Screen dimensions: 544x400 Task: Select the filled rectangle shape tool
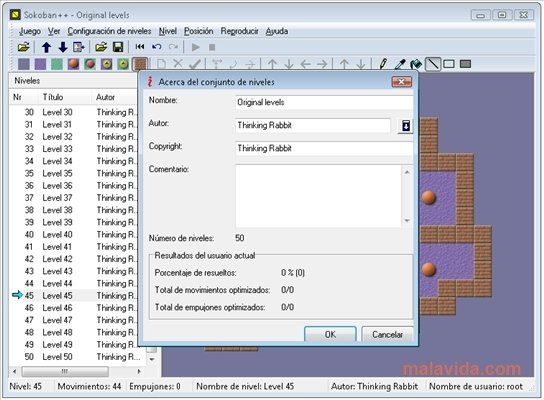(x=465, y=64)
